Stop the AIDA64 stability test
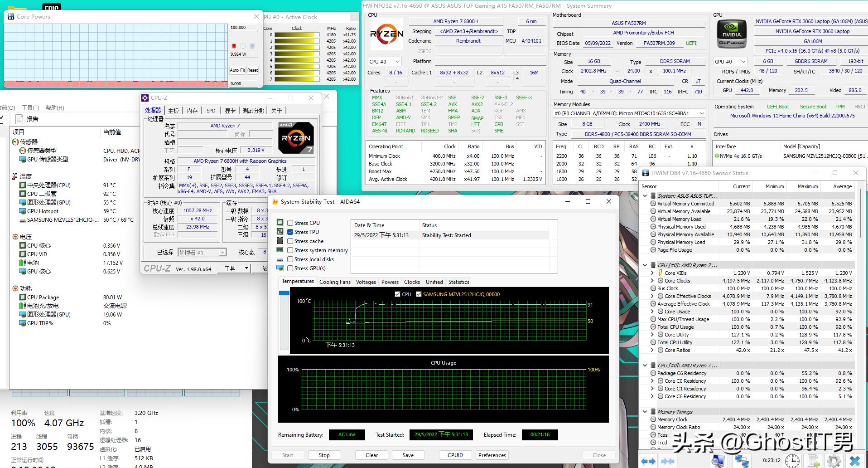The height and width of the screenshot is (468, 868). tap(324, 455)
